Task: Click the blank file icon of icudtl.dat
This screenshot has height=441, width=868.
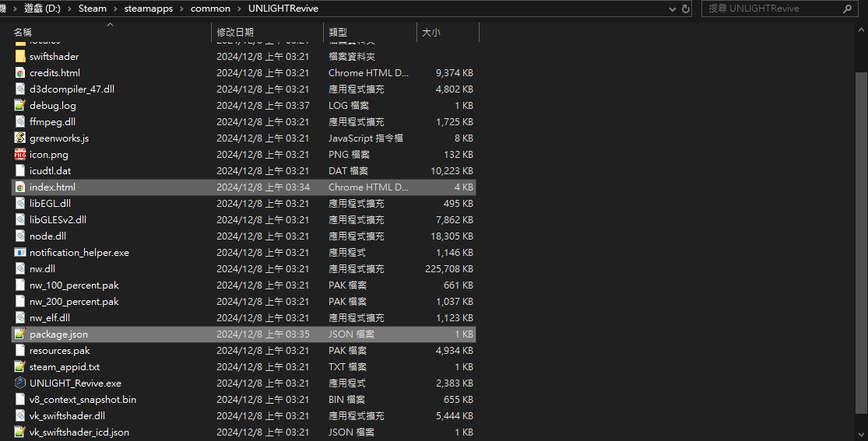Action: (20, 171)
